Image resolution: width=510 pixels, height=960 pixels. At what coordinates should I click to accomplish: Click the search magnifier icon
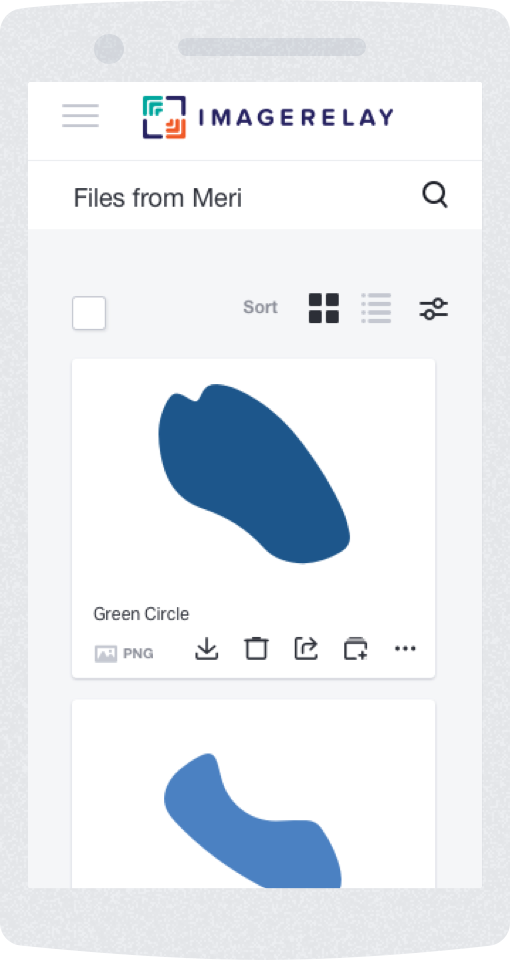tap(435, 197)
